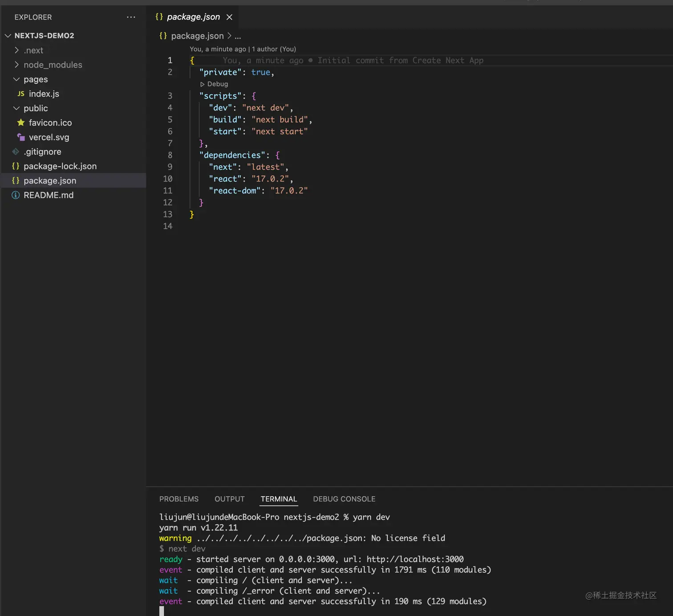This screenshot has width=673, height=616.
Task: Click the green ready status in terminal
Action: pos(171,559)
